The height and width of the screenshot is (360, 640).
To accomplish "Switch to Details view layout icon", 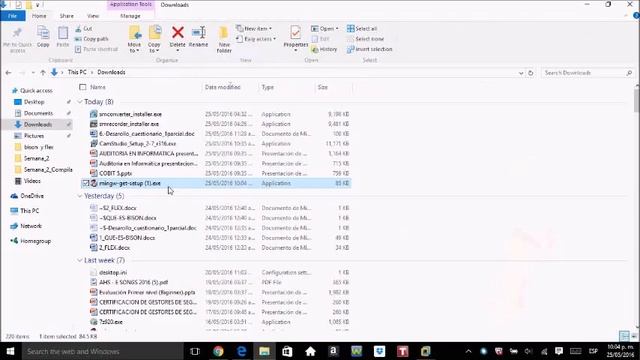I will 624,336.
